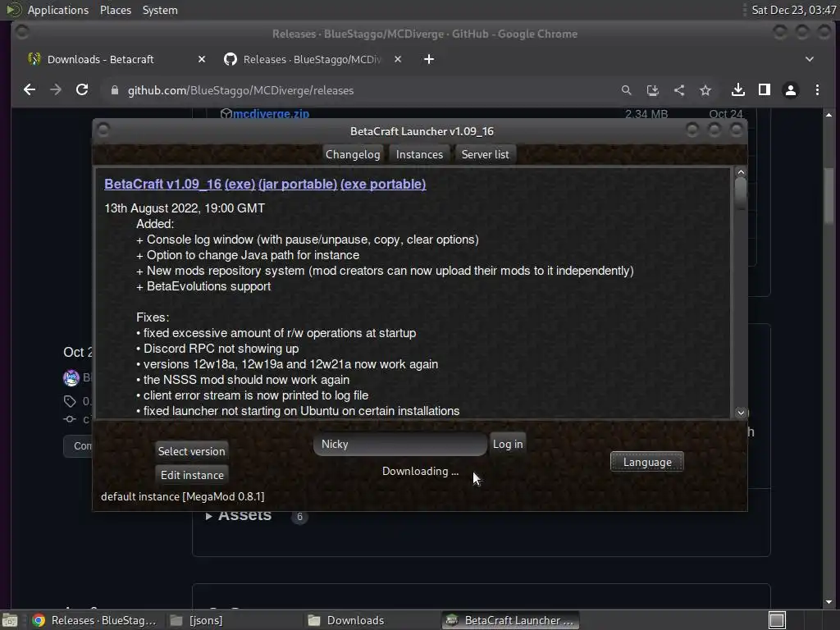Open Chrome profile icon
This screenshot has width=840, height=630.
tap(791, 90)
